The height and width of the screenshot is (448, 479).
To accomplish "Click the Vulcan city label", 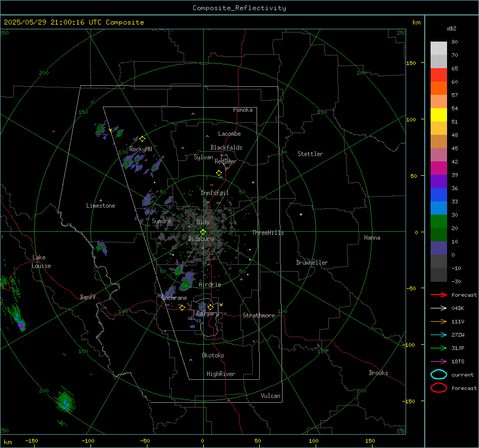I will [270, 396].
